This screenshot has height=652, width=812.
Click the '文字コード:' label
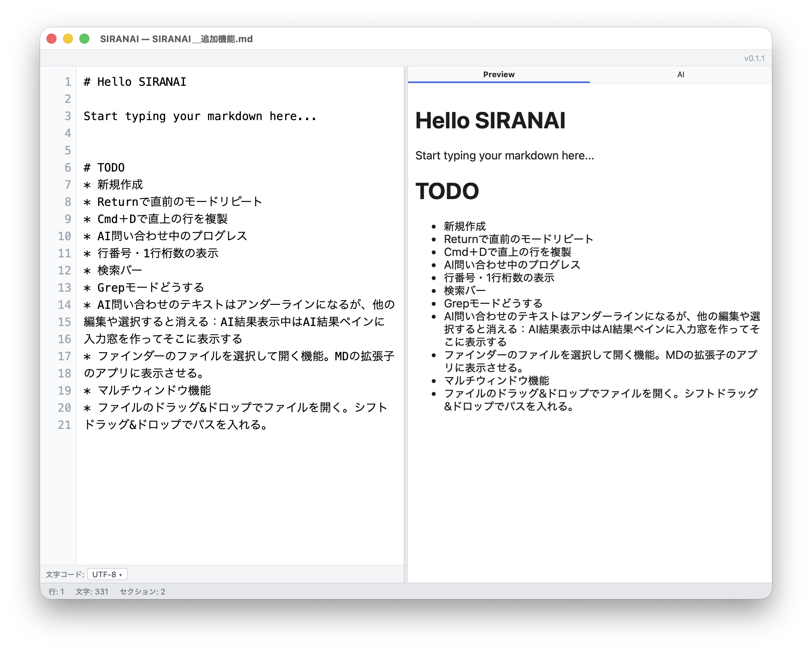tap(65, 574)
